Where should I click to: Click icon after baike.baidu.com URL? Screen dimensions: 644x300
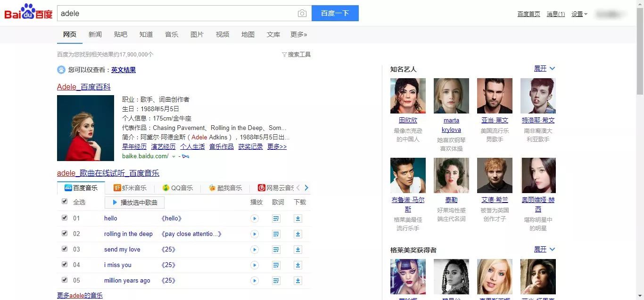point(185,156)
